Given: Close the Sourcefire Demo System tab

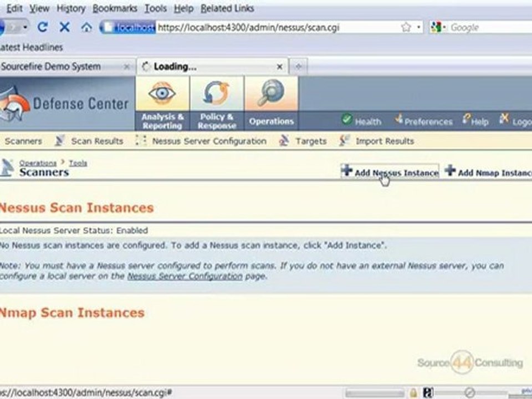Looking at the screenshot, I should [x=126, y=67].
